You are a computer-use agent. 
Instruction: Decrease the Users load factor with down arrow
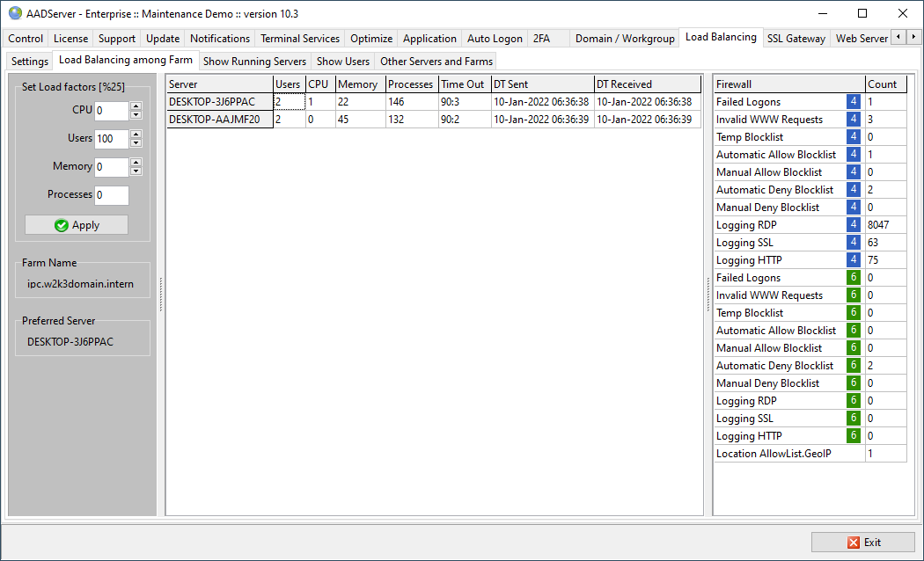pos(136,143)
